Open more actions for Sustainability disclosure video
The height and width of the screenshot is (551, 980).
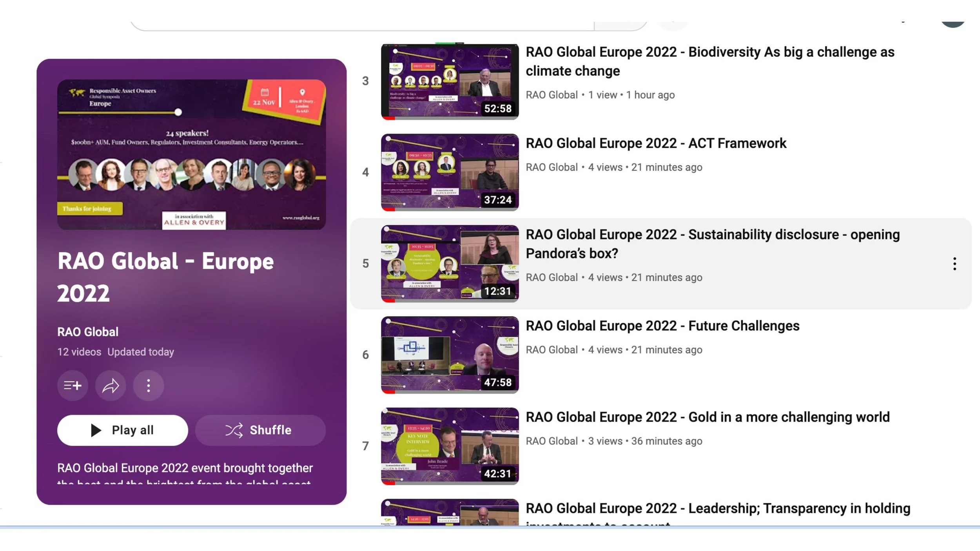pyautogui.click(x=955, y=264)
